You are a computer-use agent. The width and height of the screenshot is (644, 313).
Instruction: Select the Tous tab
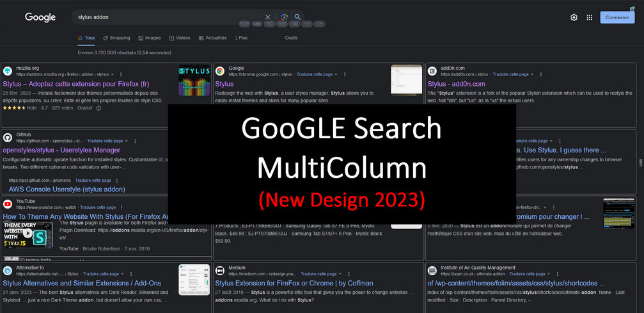point(86,38)
